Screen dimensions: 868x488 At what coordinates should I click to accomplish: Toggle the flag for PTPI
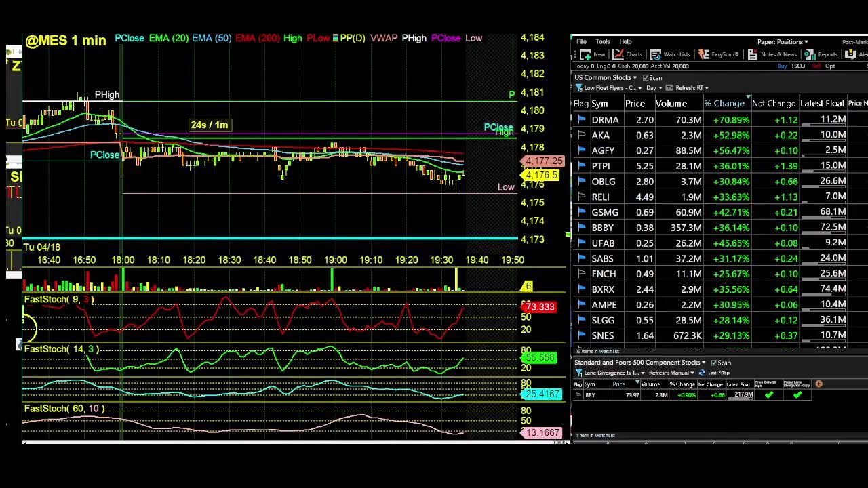point(581,166)
